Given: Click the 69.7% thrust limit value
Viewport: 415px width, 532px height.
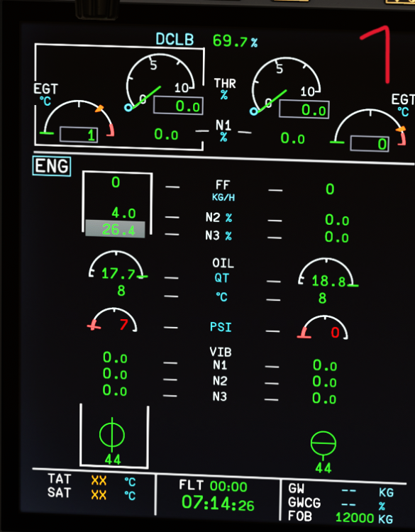Looking at the screenshot, I should coord(235,41).
